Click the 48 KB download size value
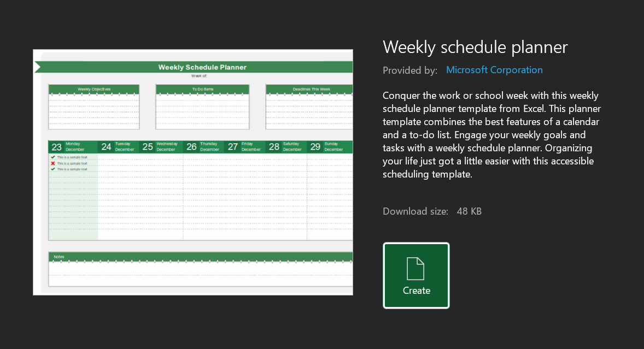Screen dimensions: 644x349 (x=468, y=211)
